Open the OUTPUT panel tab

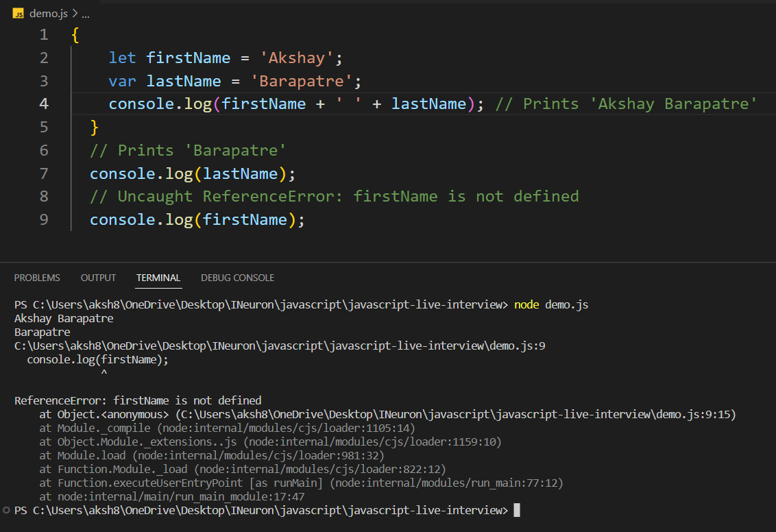[x=98, y=278]
